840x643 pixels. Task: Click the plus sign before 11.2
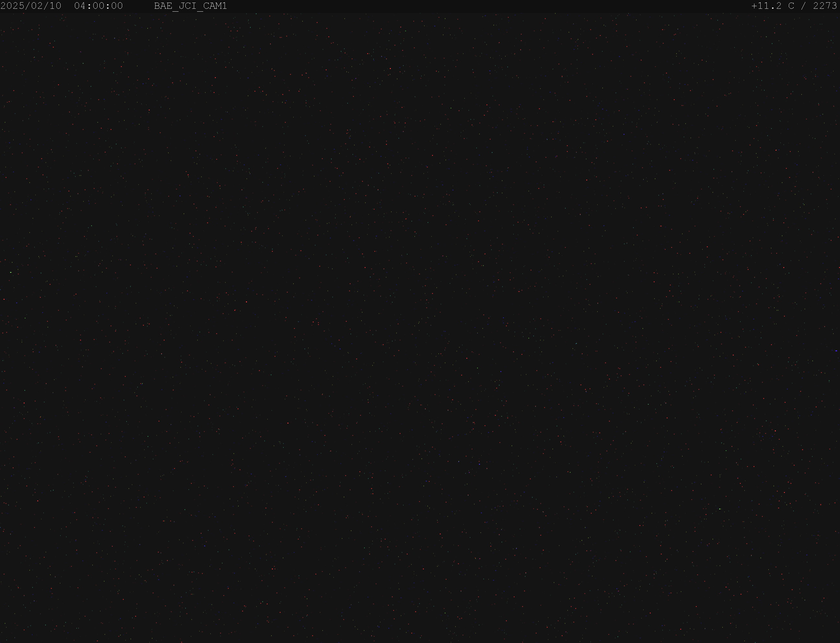(x=755, y=6)
